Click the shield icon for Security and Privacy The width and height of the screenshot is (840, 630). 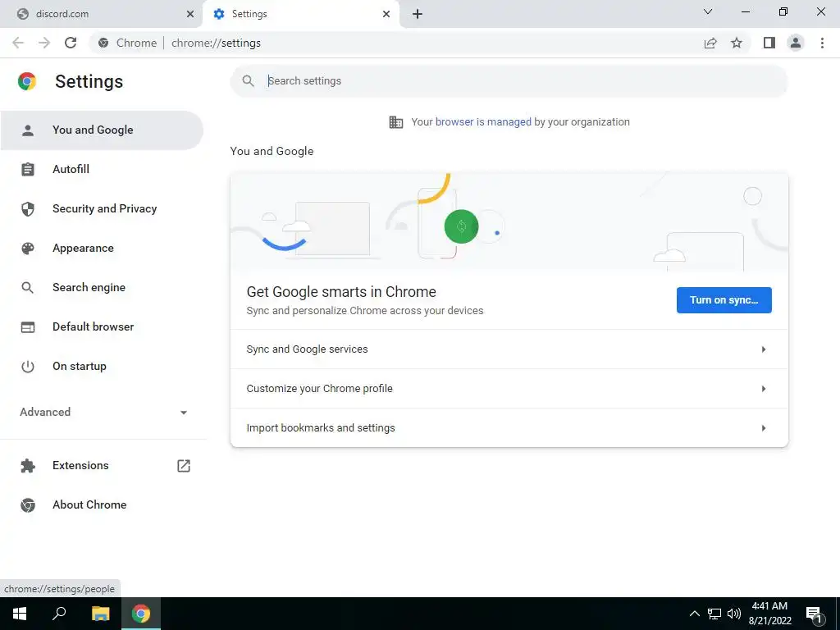pyautogui.click(x=28, y=209)
